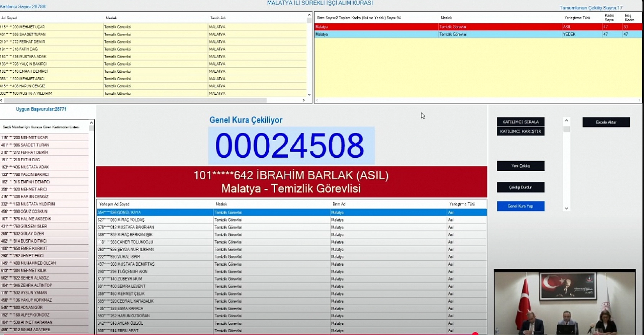Screen dimensions: 644x335
Task: Shuffle participants with KATILIMCI KARIŞTIR
Action: pyautogui.click(x=520, y=131)
